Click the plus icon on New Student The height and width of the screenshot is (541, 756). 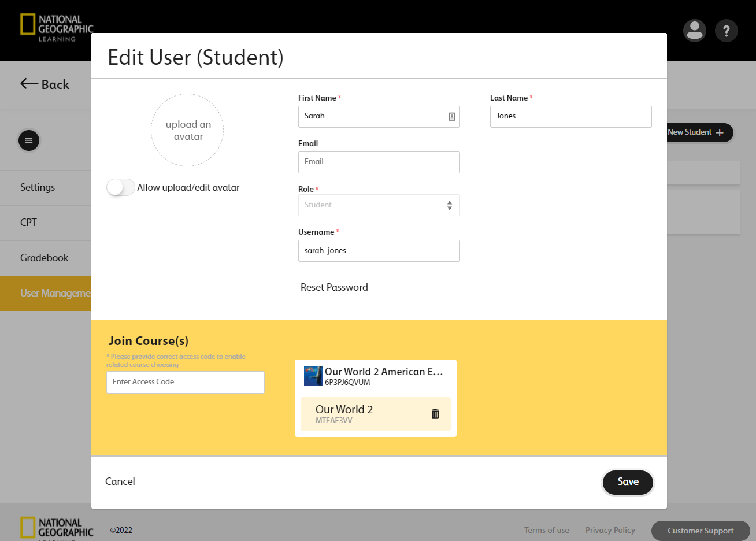720,132
